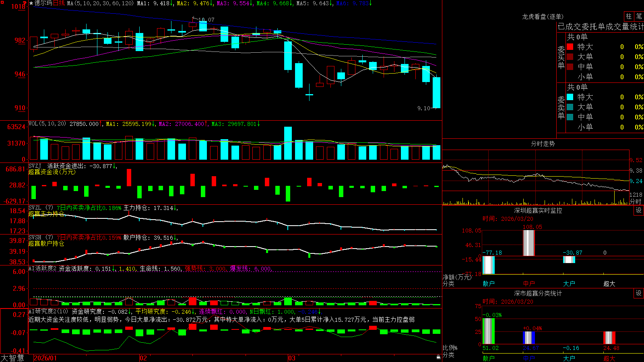644x362 pixels.
Task: Click the 超赢散户持仓 label
Action: click(x=46, y=243)
